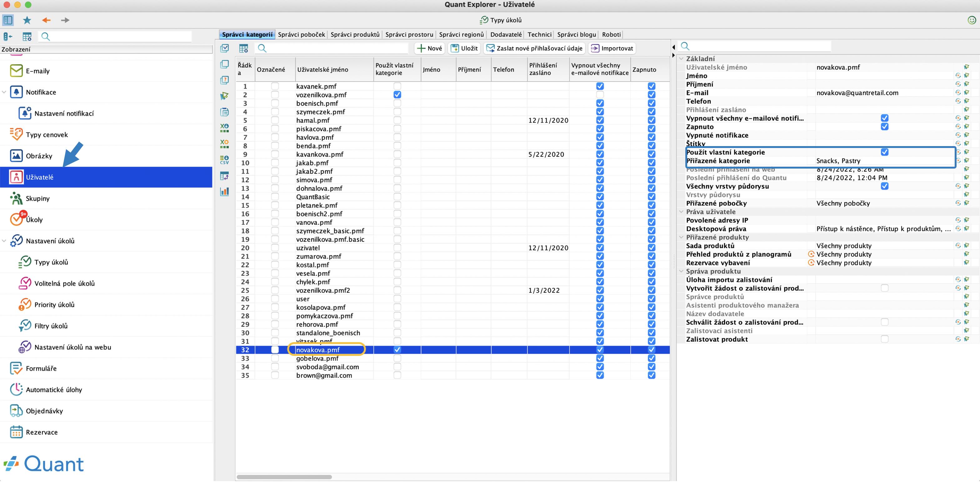The image size is (980, 482).
Task: Click Zaslat nové přihlašovací údaje button
Action: [x=534, y=48]
